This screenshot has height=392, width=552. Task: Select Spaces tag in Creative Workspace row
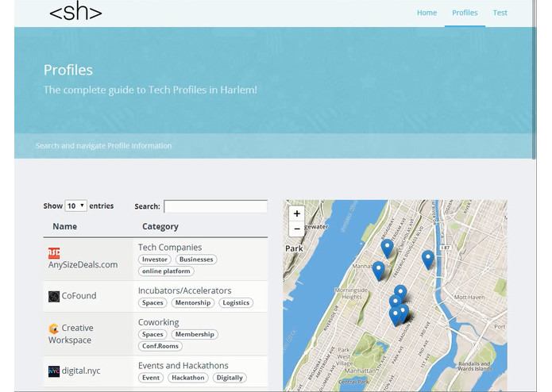point(152,334)
